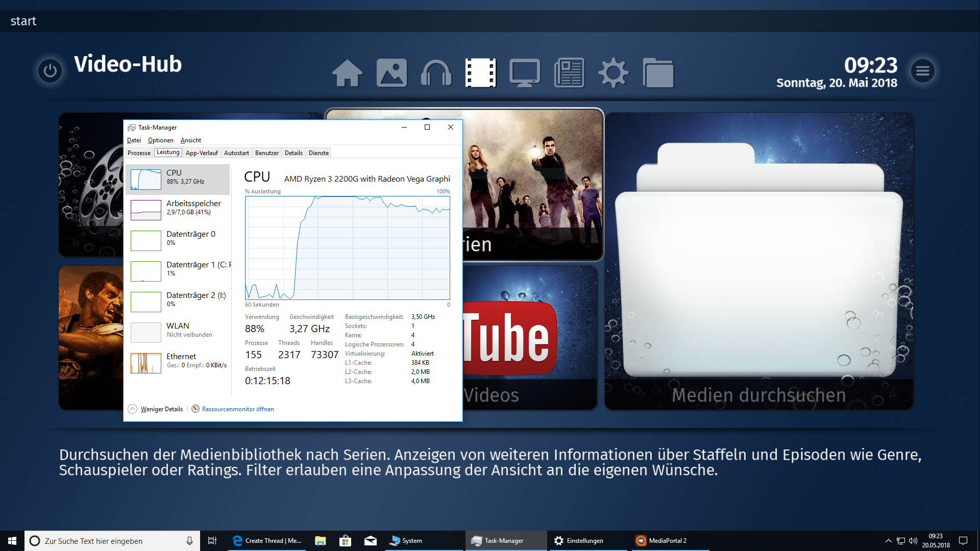Viewport: 980px width, 551px height.
Task: Open the TV monitor icon
Action: [525, 73]
